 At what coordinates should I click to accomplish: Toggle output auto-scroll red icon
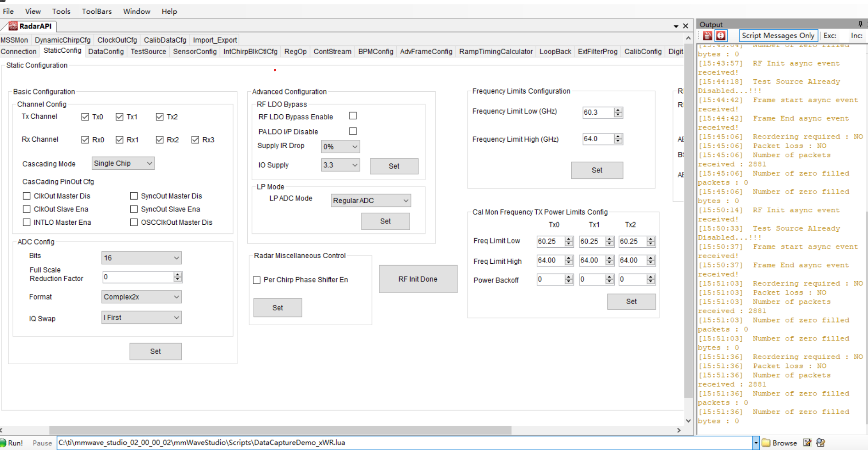click(x=721, y=35)
